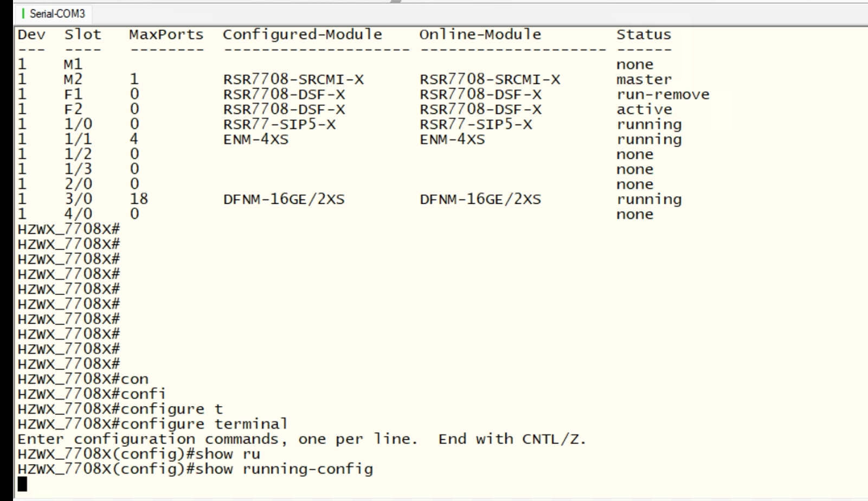This screenshot has height=501, width=868.
Task: Click the online DFNM-16GE/2XS module text
Action: tap(480, 200)
